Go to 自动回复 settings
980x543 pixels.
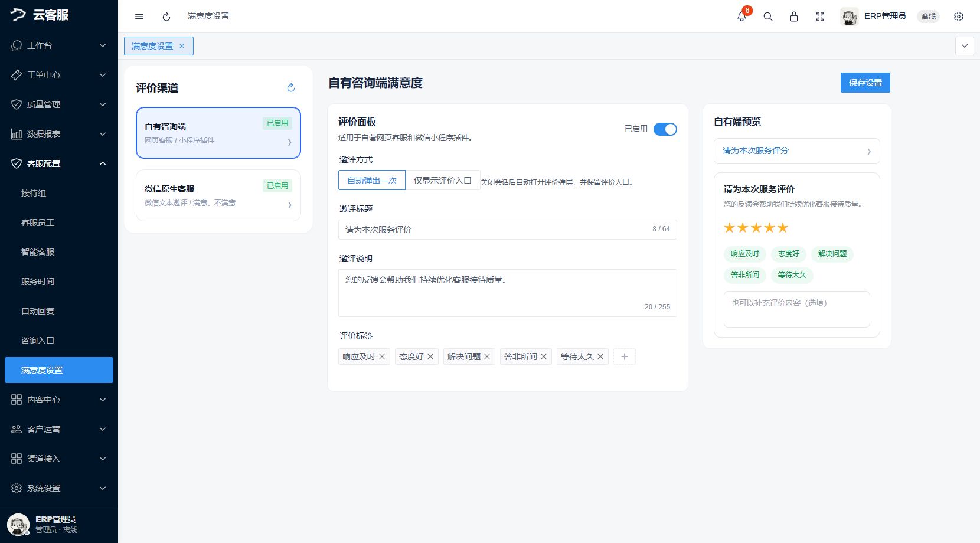pos(59,311)
